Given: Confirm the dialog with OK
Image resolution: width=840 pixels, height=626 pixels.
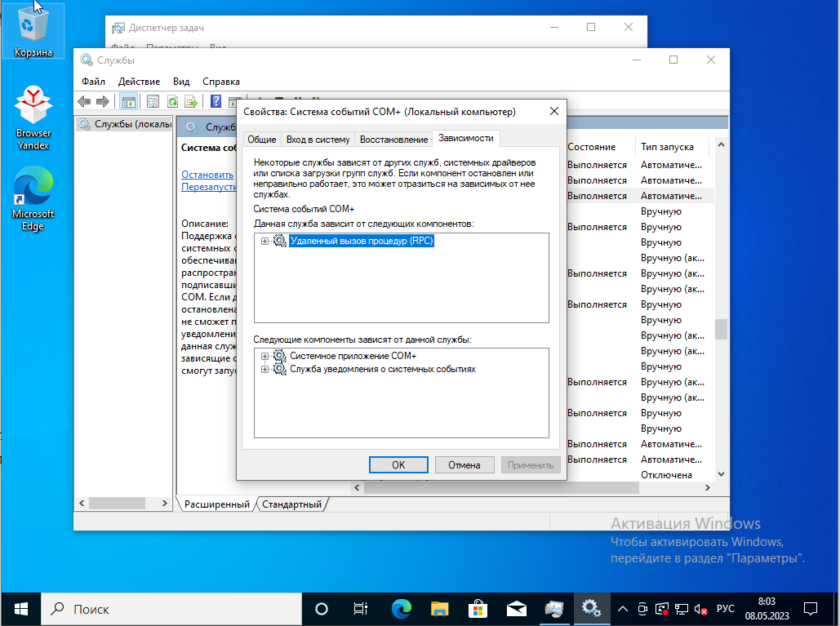Looking at the screenshot, I should pyautogui.click(x=398, y=465).
